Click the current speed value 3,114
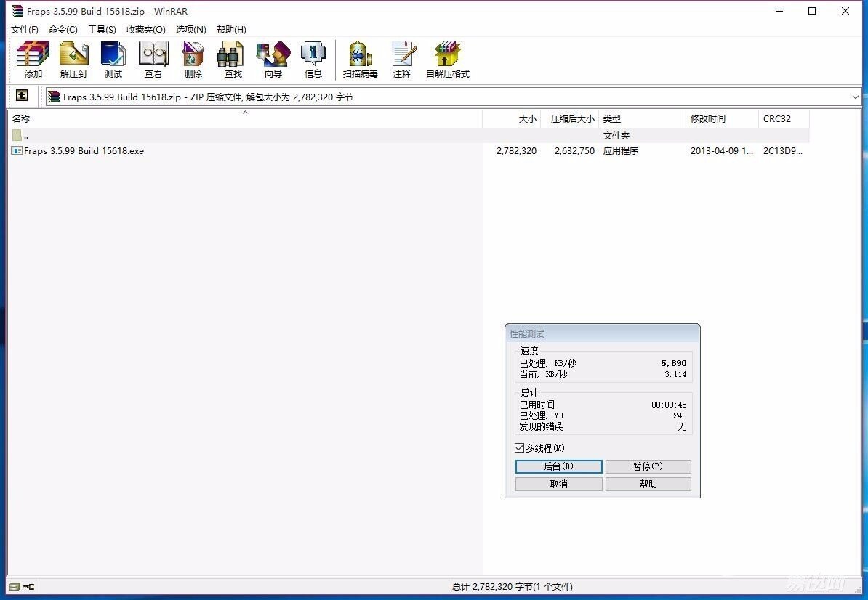Viewport: 868px width, 600px height. 675,374
